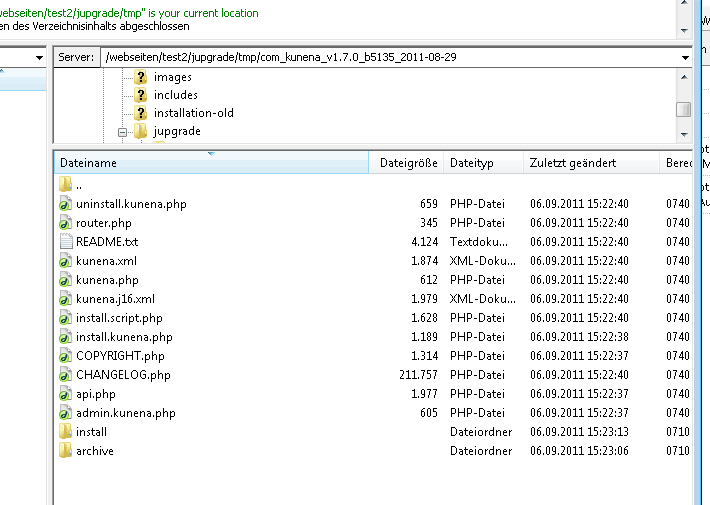Select the kunena.php file name

tap(107, 280)
